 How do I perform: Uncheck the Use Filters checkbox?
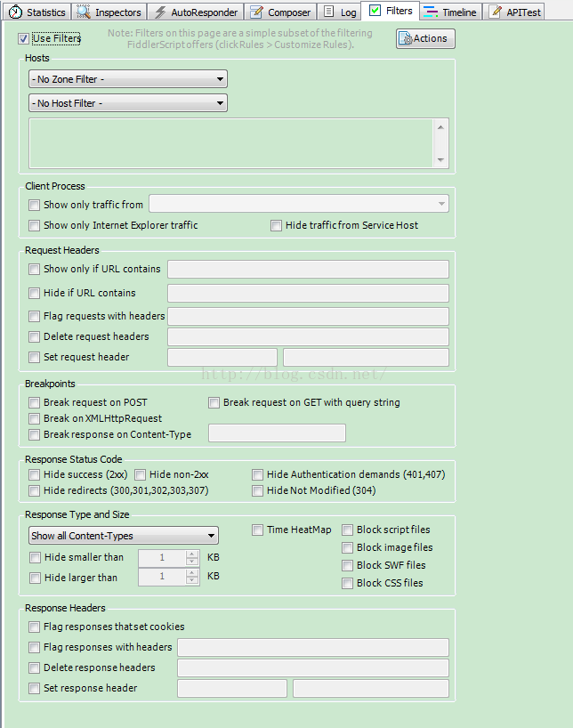[23, 39]
